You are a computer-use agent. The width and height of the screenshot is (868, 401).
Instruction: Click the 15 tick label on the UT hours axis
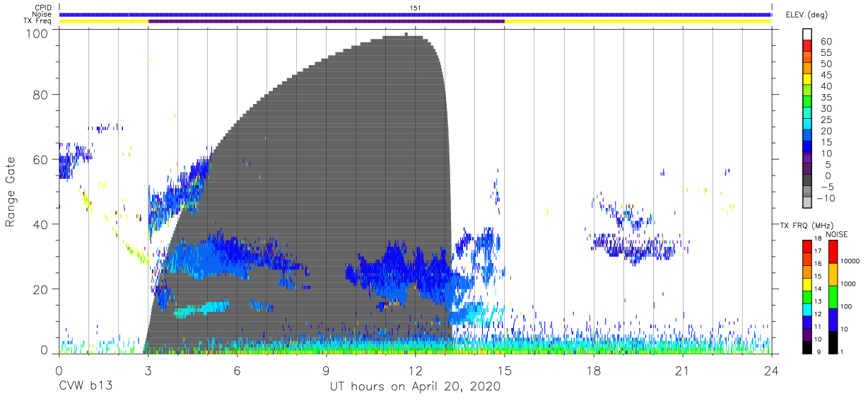(x=505, y=370)
